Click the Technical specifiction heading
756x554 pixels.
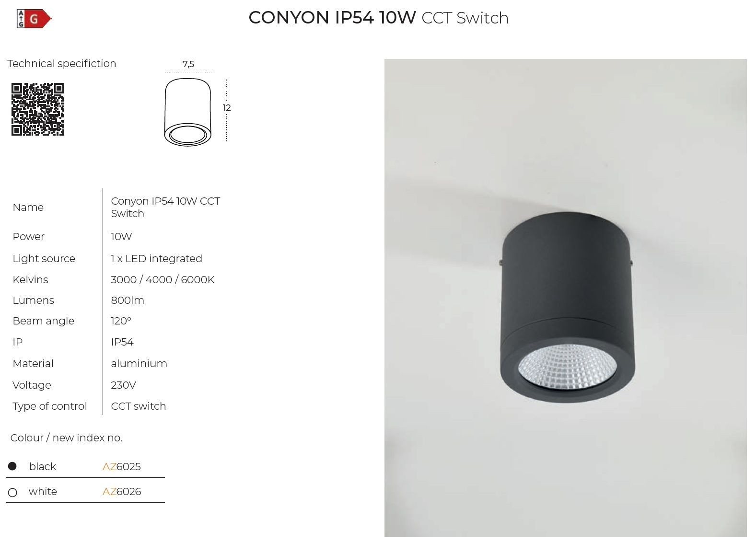click(x=62, y=63)
